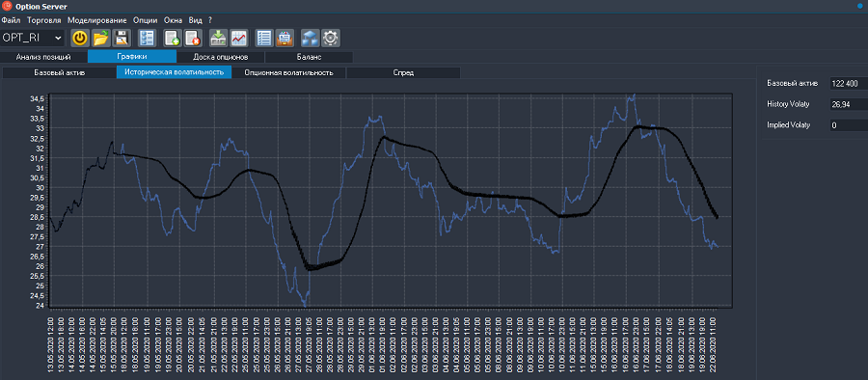Open the Вид menu

coord(196,20)
